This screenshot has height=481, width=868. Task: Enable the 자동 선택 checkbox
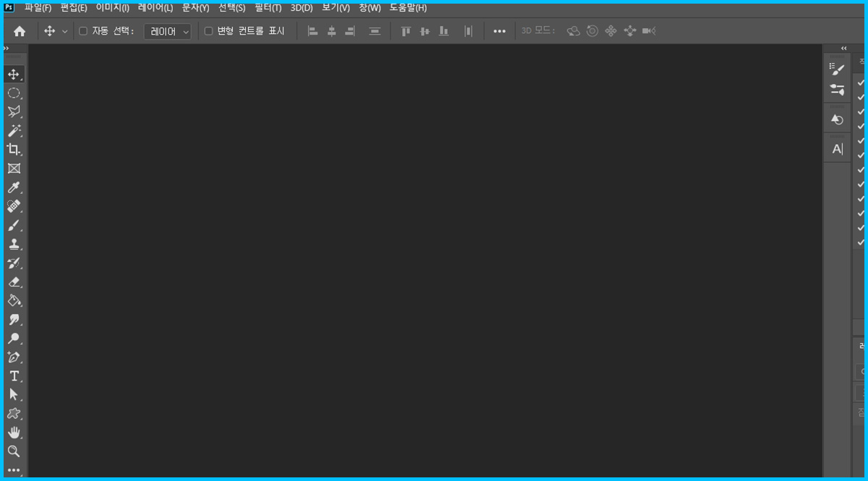click(x=83, y=31)
